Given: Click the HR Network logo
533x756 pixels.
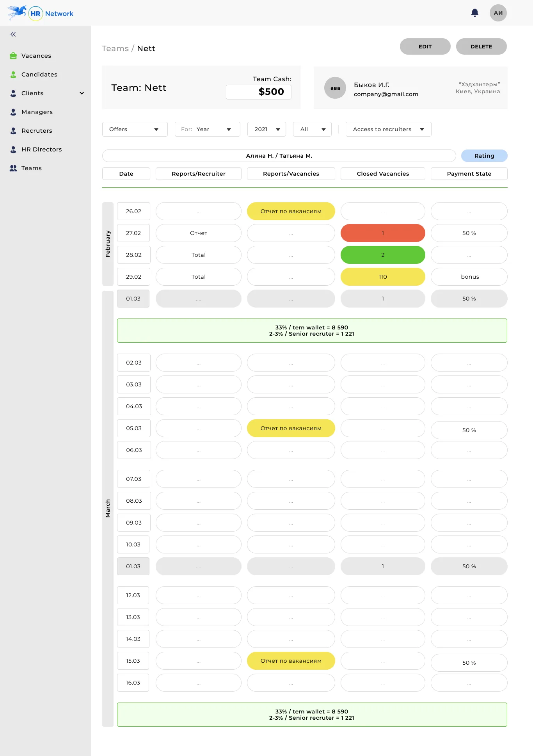Looking at the screenshot, I should tap(40, 13).
